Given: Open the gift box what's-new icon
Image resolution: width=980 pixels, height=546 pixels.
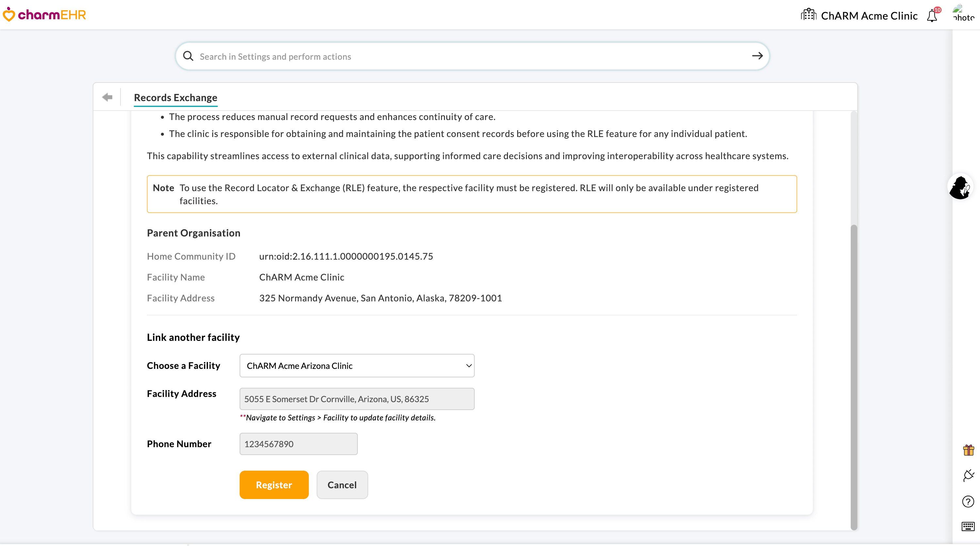Looking at the screenshot, I should pyautogui.click(x=968, y=450).
